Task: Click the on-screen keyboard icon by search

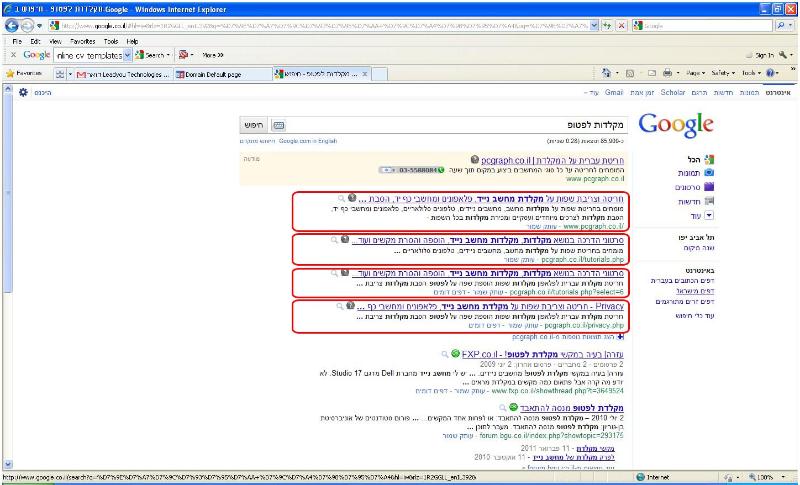Action: tap(279, 125)
